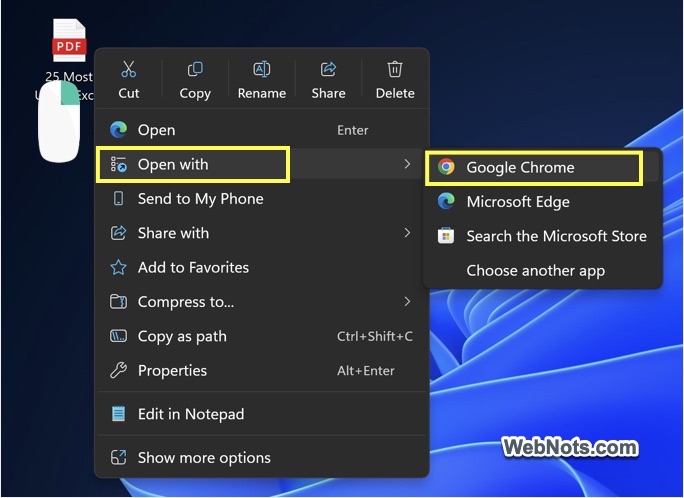This screenshot has width=684, height=498.
Task: Click the Copy as path icon
Action: point(118,336)
